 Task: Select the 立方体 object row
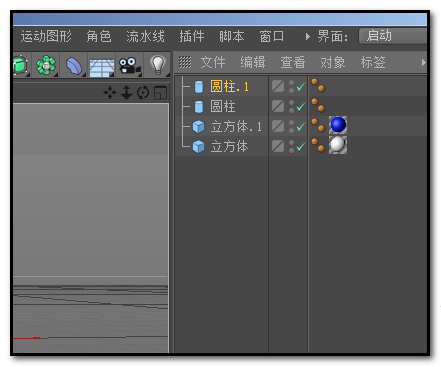229,147
